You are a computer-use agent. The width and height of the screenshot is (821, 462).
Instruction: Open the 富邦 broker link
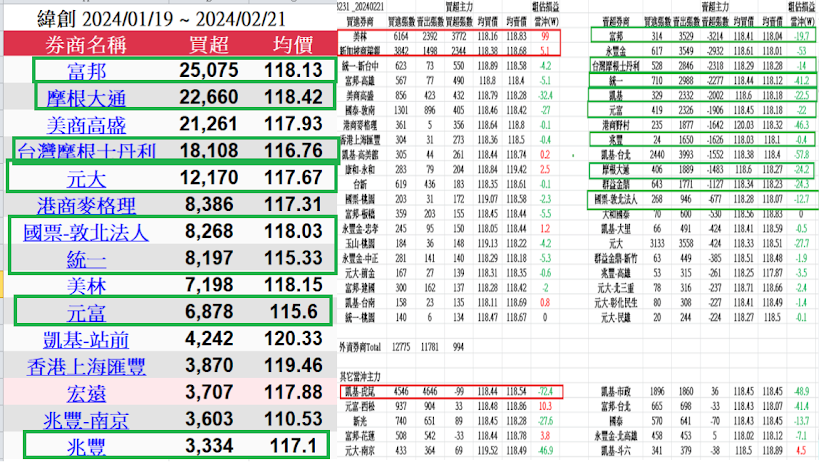86,71
